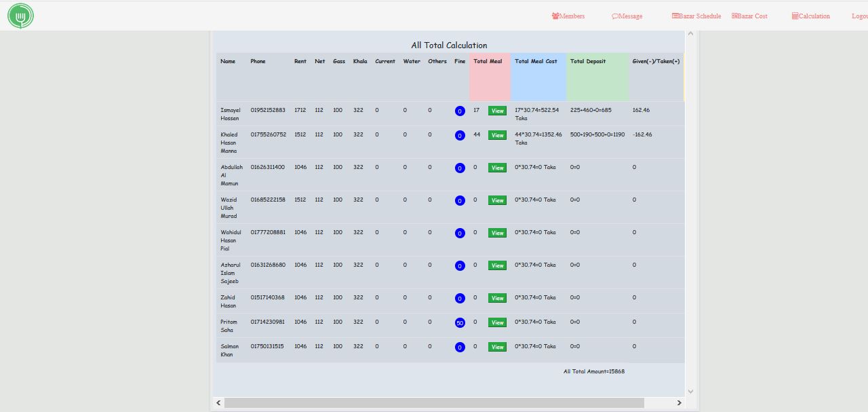
Task: Click the fine badge for Azharul Islam Sajeeb
Action: coord(460,265)
